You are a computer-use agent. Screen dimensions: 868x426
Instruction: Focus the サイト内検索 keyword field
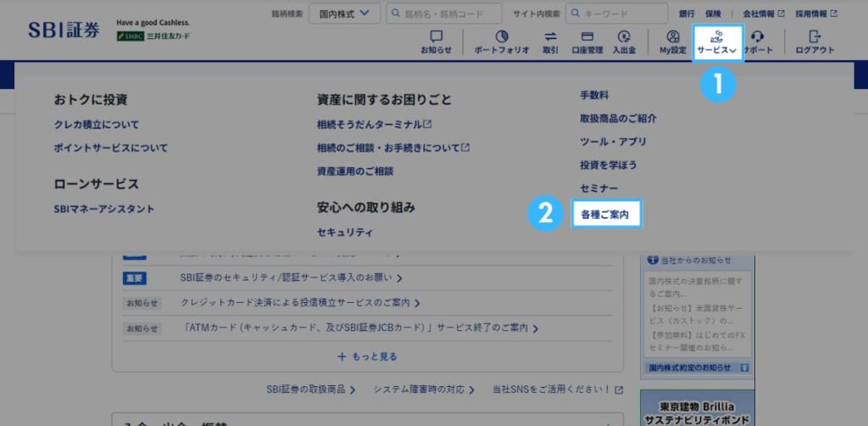[617, 14]
